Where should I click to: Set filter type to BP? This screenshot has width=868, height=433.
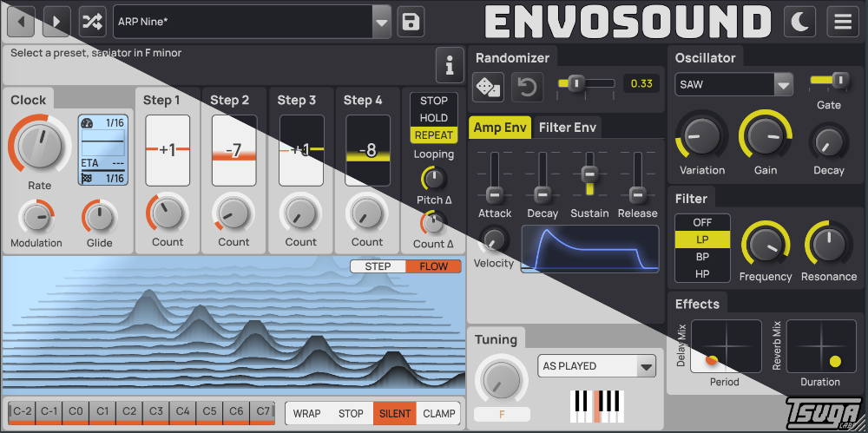(x=702, y=257)
